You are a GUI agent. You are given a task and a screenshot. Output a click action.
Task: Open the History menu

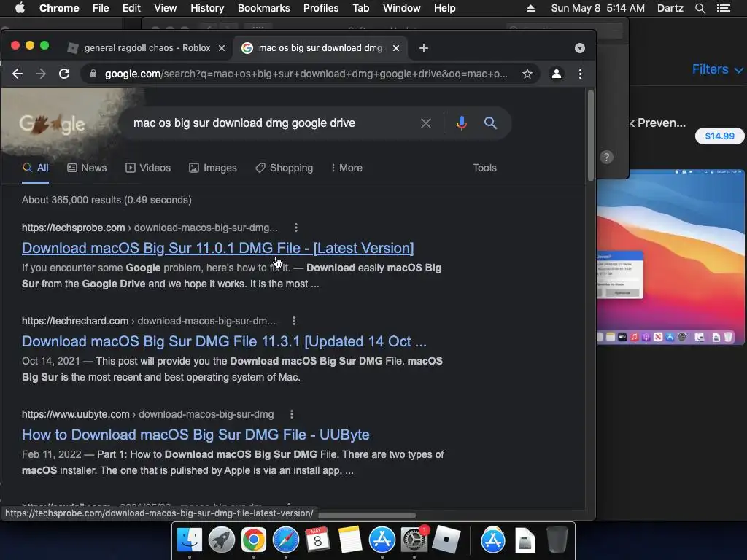[207, 8]
